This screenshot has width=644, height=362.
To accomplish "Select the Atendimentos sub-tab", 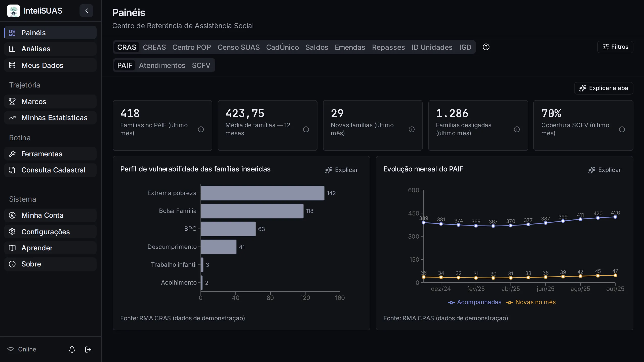I will 162,65.
